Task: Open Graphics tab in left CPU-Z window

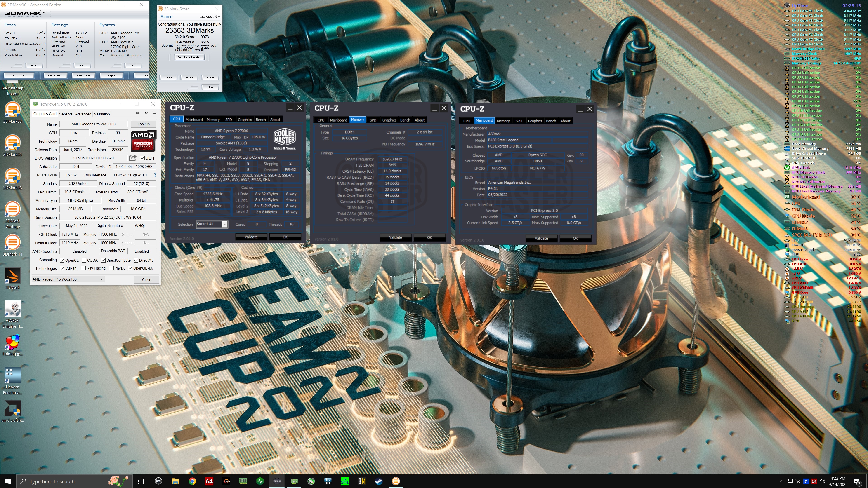Action: [245, 120]
